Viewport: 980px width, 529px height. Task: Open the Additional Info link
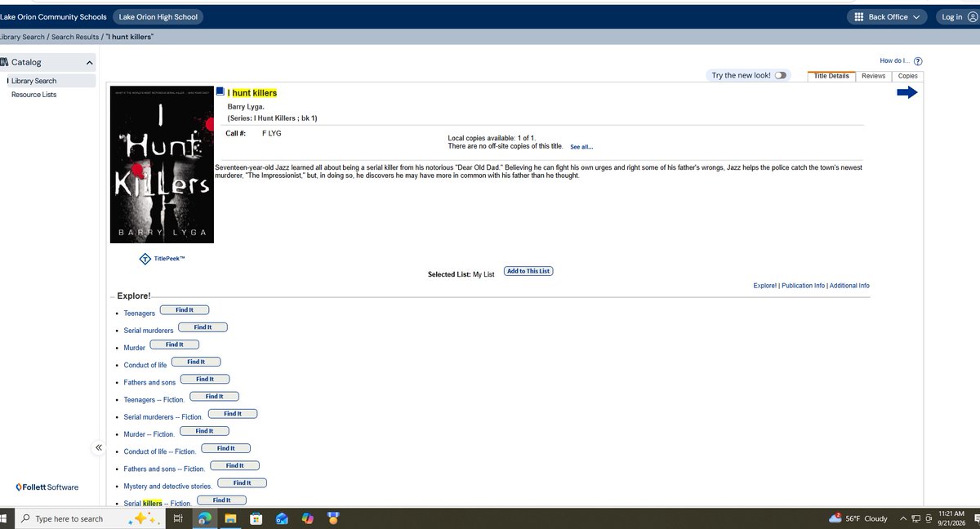pyautogui.click(x=849, y=286)
